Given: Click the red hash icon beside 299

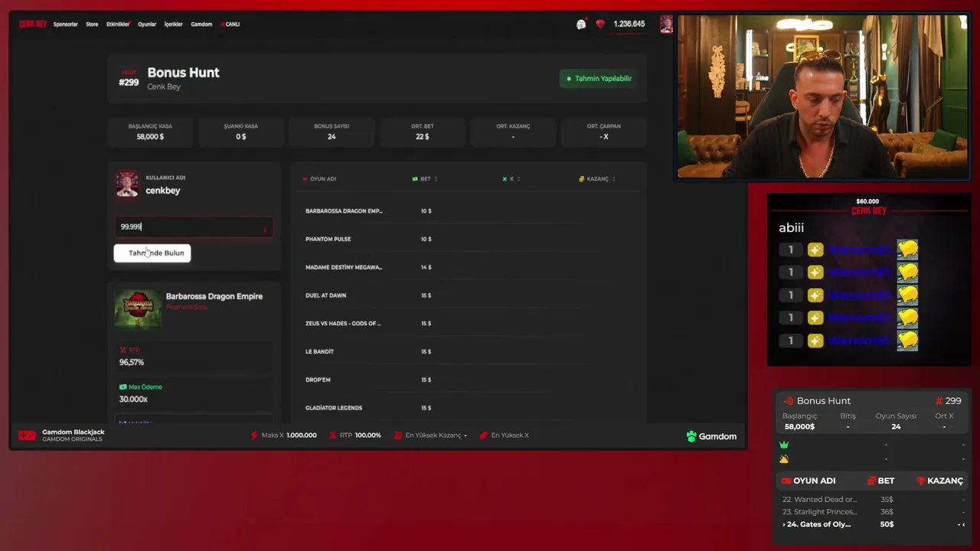Looking at the screenshot, I should (939, 401).
